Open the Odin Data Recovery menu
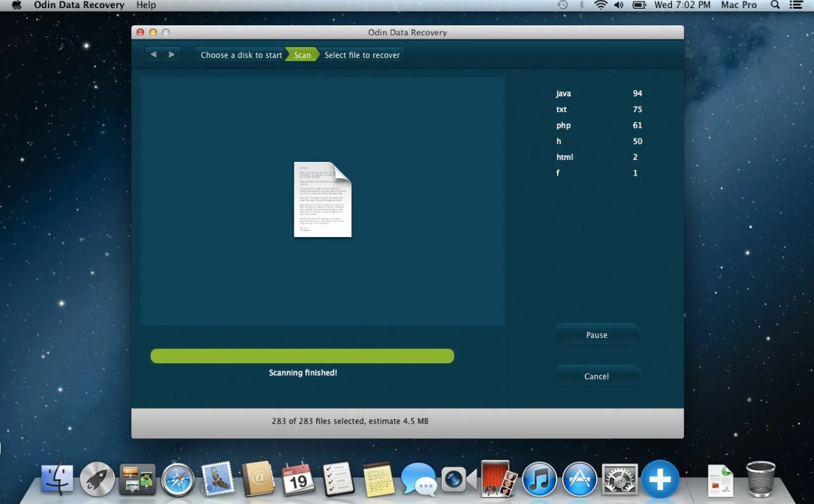Image resolution: width=814 pixels, height=504 pixels. point(79,5)
